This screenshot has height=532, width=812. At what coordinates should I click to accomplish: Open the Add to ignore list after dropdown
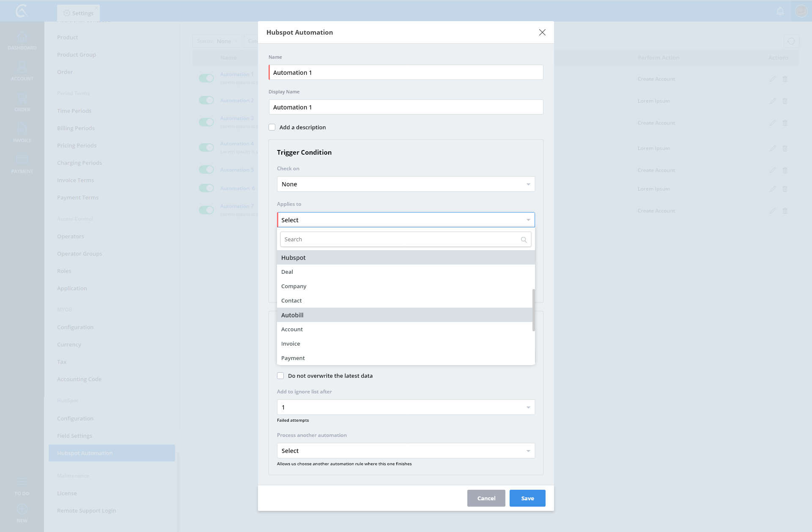pyautogui.click(x=406, y=407)
